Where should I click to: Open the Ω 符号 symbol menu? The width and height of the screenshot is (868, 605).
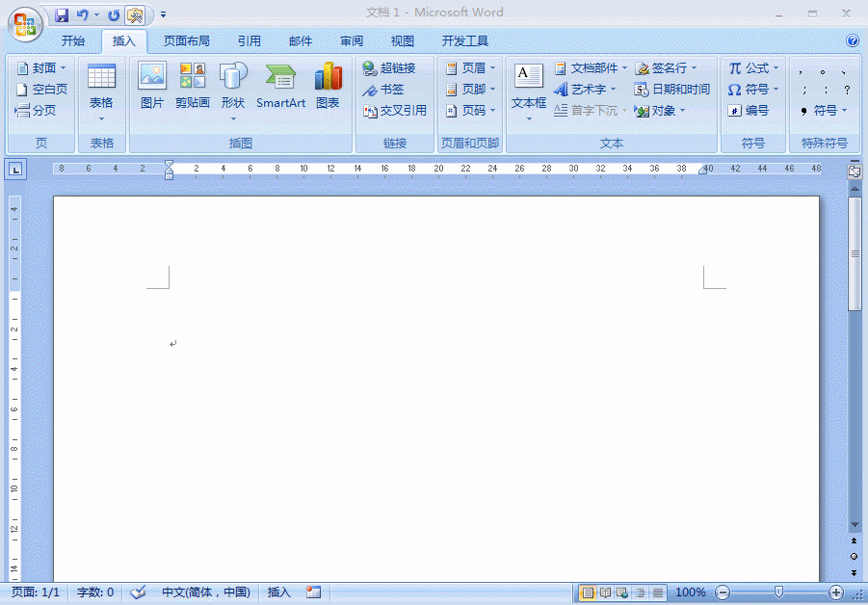(x=752, y=90)
